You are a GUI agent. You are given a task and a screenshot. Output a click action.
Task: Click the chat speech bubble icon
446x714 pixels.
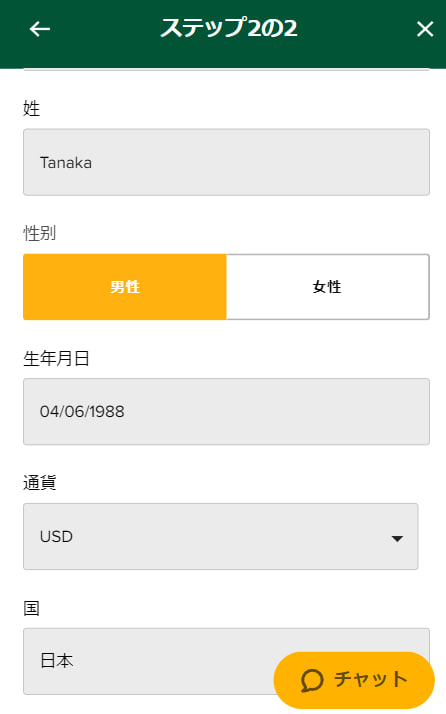pos(312,680)
